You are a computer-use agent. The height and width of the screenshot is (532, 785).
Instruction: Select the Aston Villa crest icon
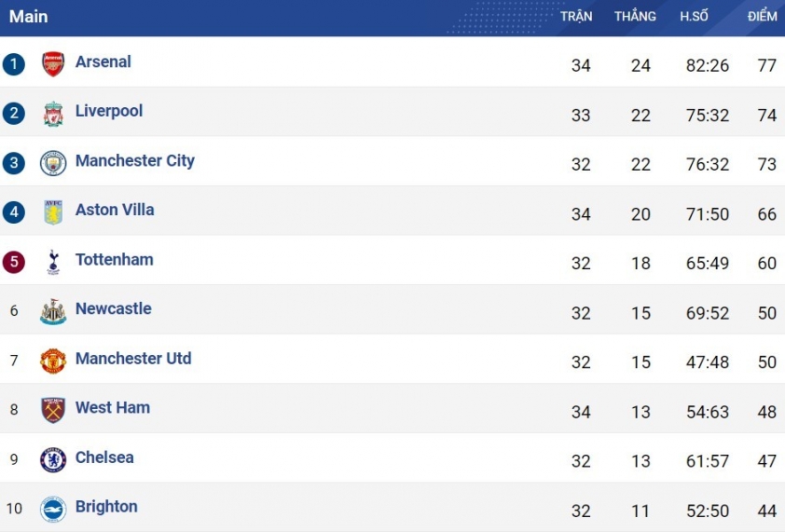point(53,212)
